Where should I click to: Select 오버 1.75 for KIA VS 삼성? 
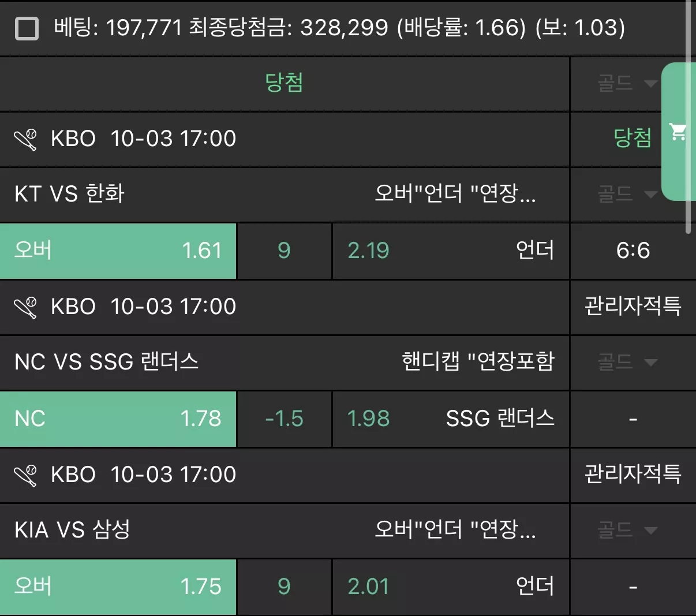pyautogui.click(x=118, y=587)
